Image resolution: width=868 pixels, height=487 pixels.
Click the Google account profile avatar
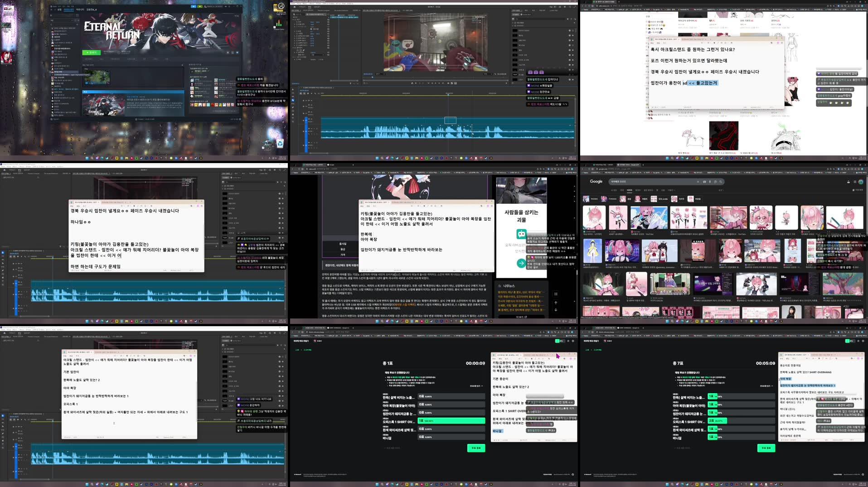[861, 182]
